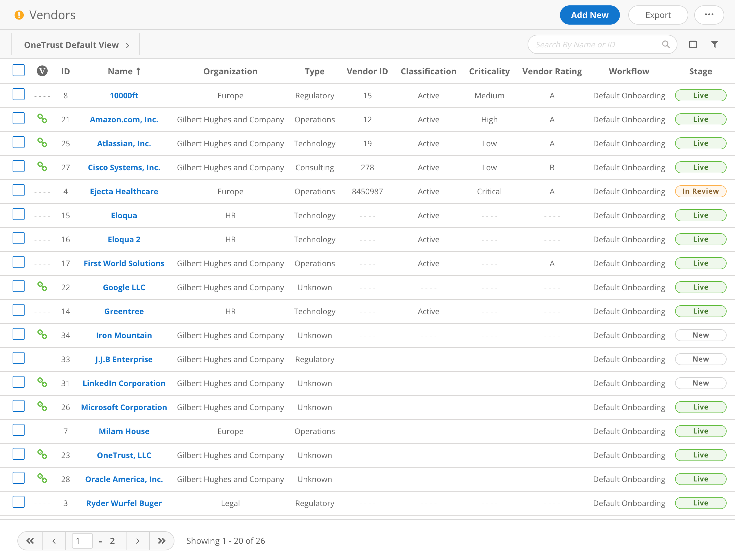Click the column display settings icon

coord(693,44)
